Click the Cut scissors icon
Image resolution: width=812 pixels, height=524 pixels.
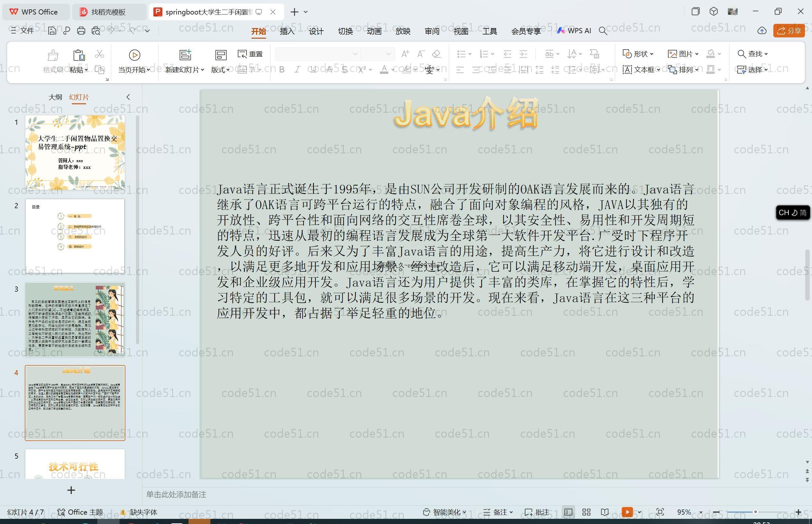click(99, 54)
